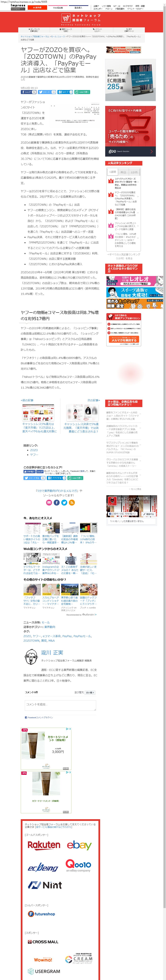Open the PayPayモール tag link

click(x=82, y=636)
